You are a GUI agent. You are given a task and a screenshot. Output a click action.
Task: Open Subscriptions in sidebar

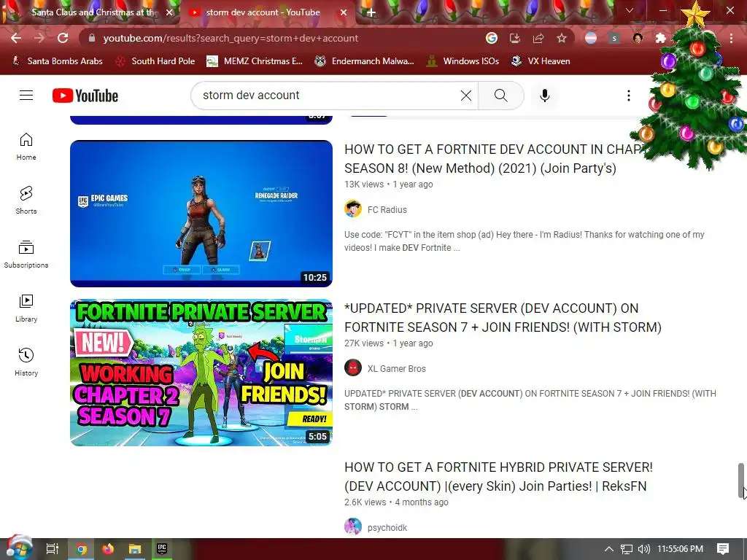pyautogui.click(x=26, y=254)
